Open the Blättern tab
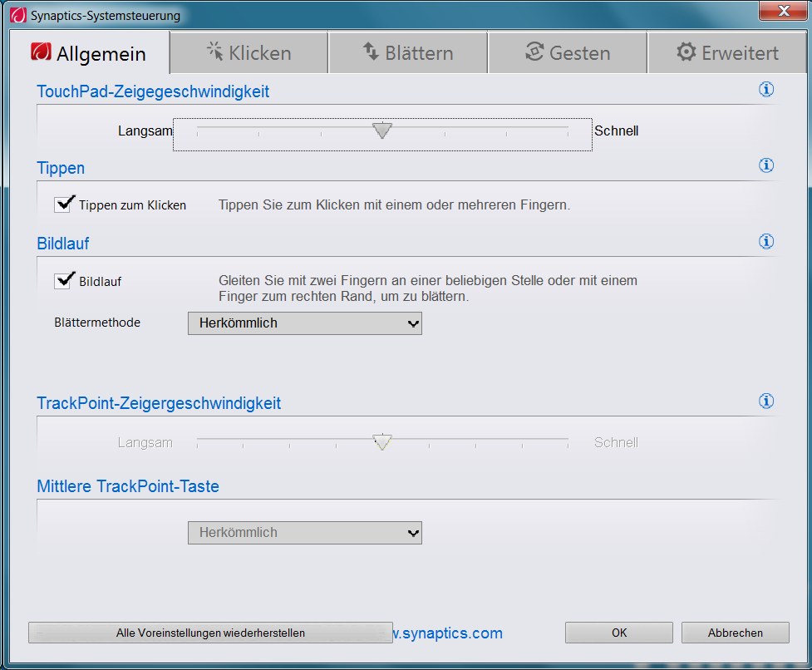The image size is (812, 670). [x=408, y=52]
